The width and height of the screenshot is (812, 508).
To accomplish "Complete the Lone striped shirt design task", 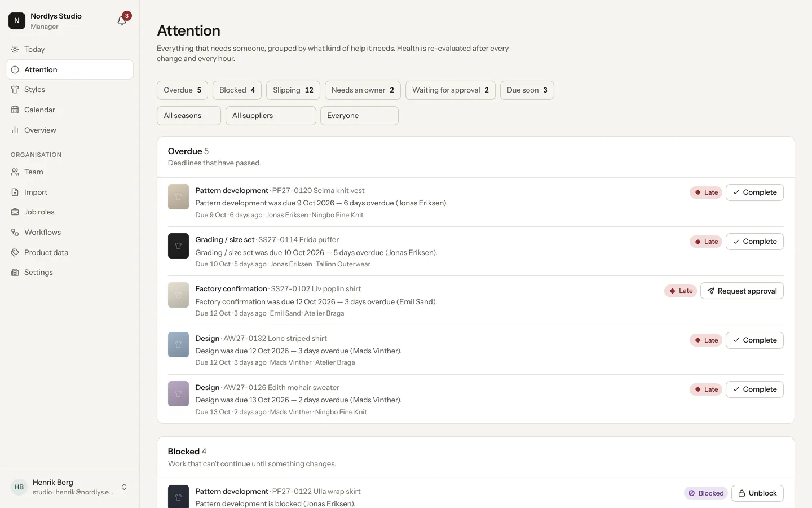I will pos(754,340).
